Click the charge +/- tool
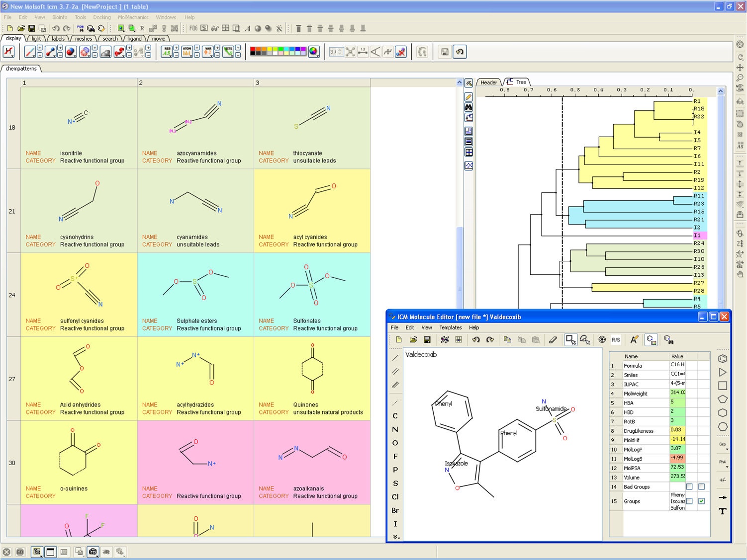The image size is (747, 560). click(723, 480)
